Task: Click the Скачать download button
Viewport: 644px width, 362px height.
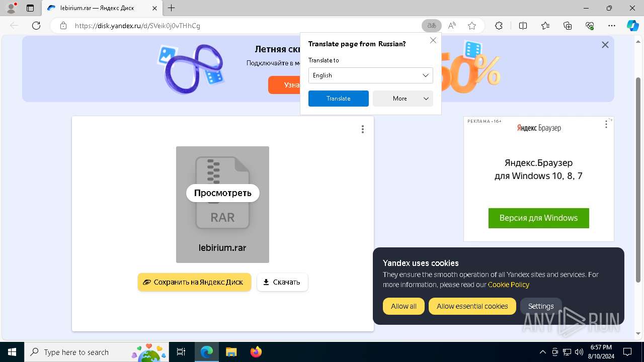Action: [x=282, y=282]
